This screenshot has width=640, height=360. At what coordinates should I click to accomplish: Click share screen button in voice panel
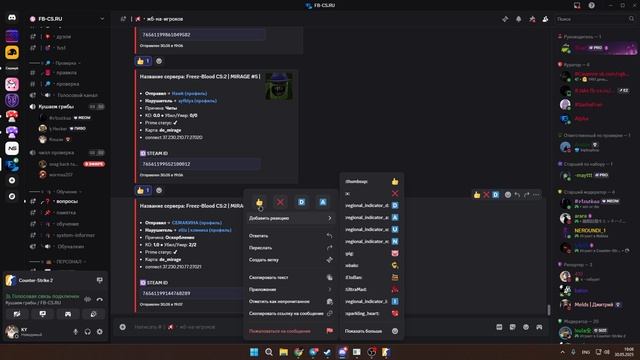click(x=42, y=314)
